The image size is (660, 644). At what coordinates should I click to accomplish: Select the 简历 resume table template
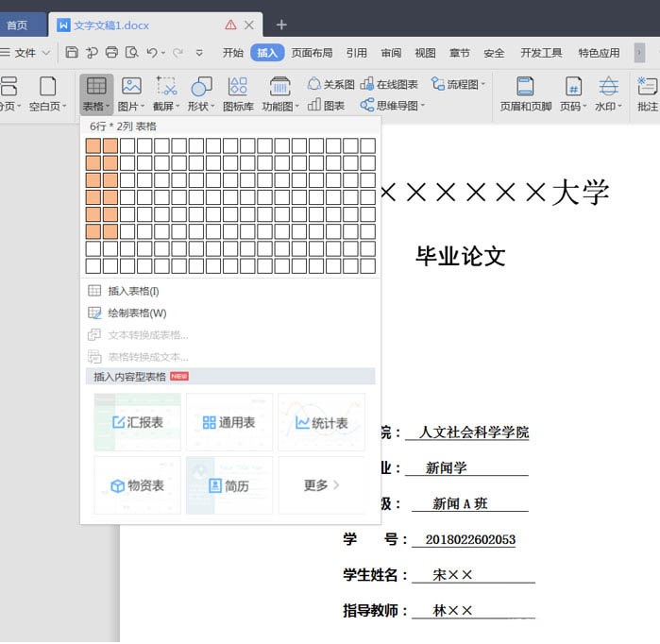228,485
